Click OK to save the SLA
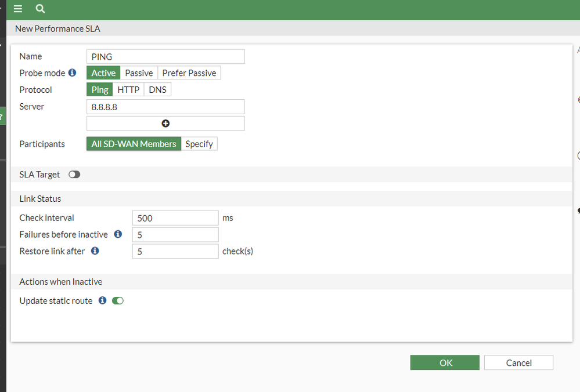580x392 pixels. [x=445, y=362]
